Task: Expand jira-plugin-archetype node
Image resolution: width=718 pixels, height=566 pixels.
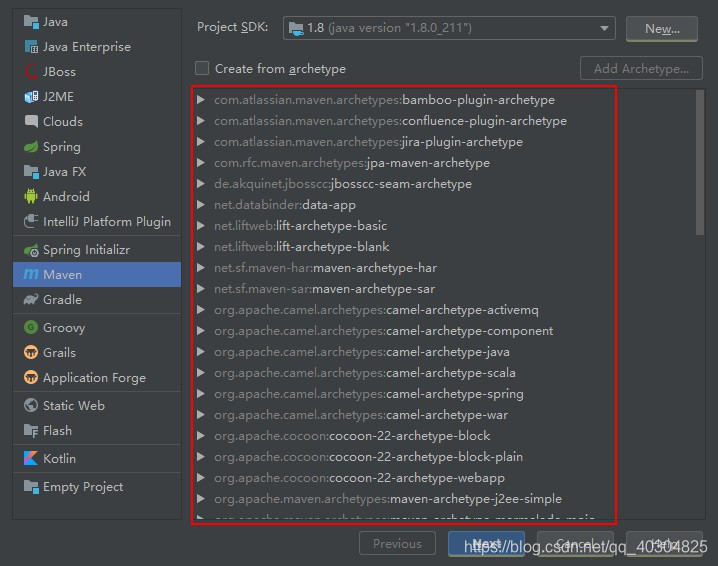Action: [x=201, y=142]
